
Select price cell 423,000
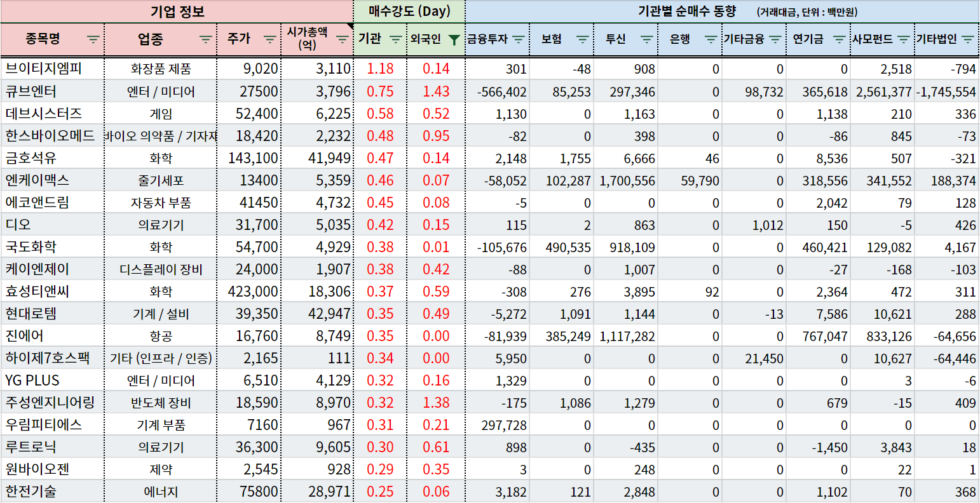tap(249, 291)
